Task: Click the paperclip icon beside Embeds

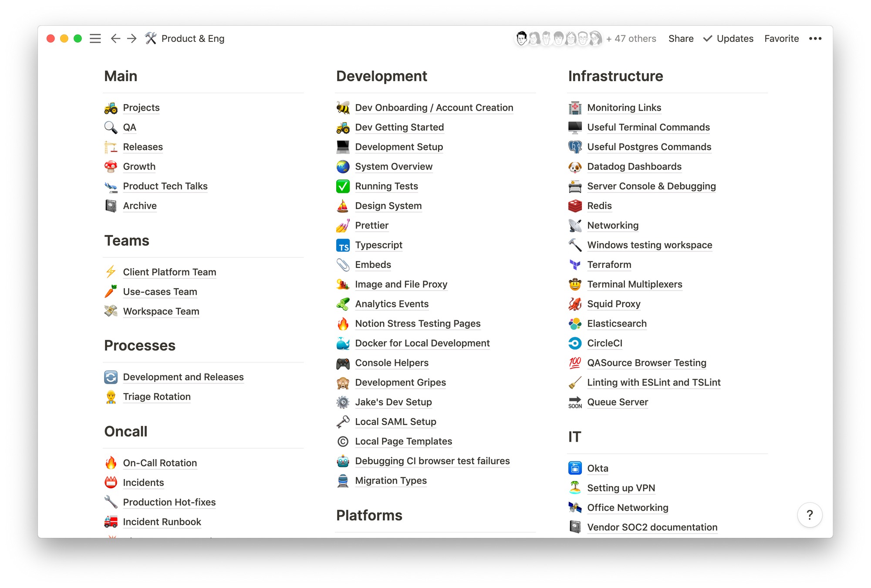Action: click(343, 265)
